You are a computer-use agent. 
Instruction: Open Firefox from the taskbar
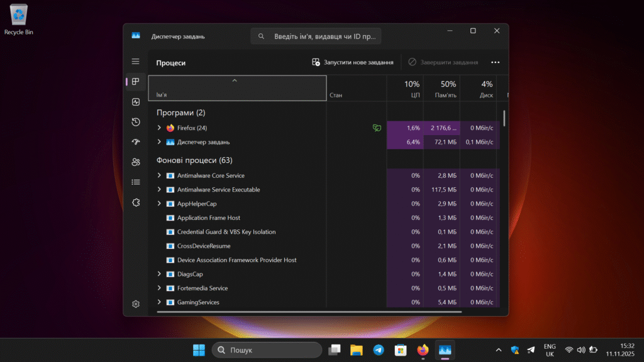click(x=422, y=349)
